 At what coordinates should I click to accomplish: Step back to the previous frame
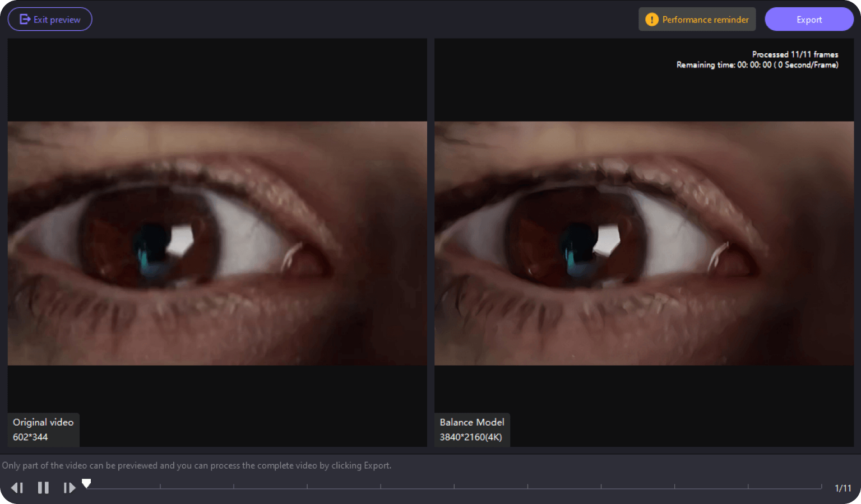(x=17, y=488)
